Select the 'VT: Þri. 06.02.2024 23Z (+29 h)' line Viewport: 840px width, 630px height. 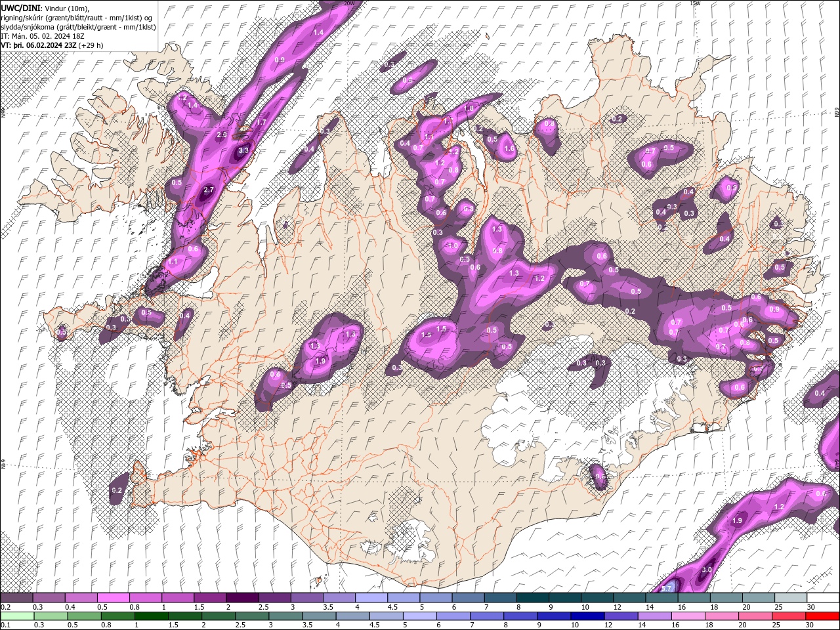point(52,45)
